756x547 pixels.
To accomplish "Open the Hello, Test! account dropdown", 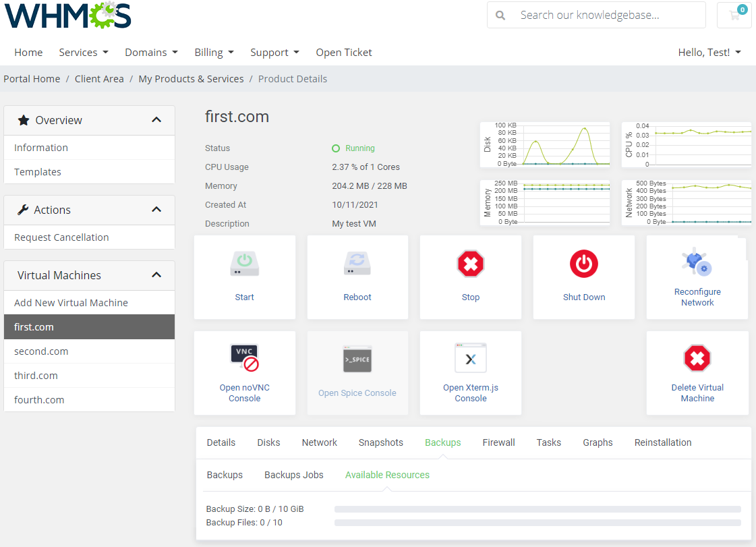I will point(709,52).
